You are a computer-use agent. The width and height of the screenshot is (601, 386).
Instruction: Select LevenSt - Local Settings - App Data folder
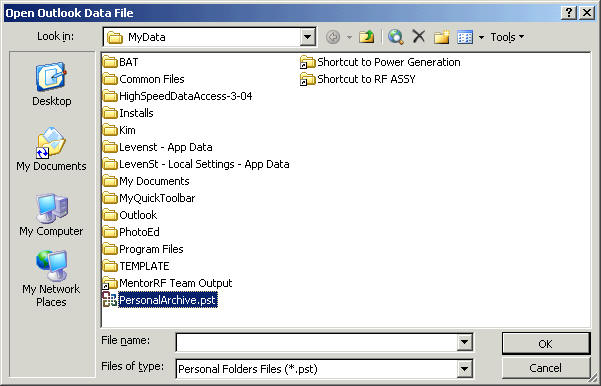[x=196, y=164]
